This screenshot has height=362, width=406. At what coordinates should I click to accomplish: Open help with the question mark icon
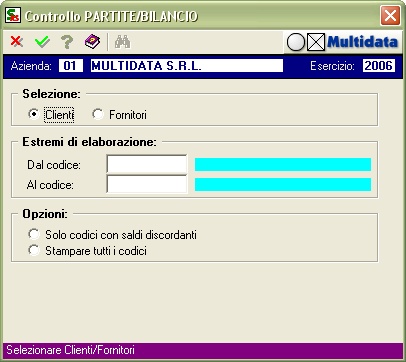67,42
